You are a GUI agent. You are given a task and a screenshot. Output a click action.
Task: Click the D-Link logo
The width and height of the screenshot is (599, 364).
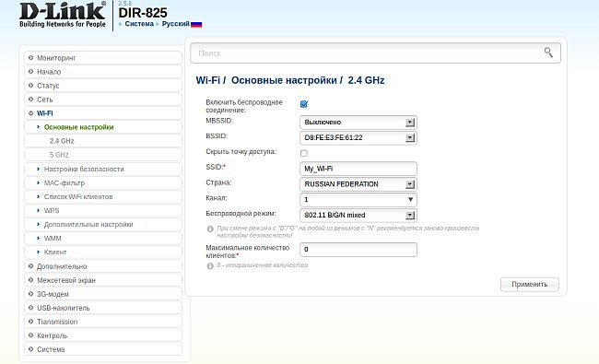(63, 15)
